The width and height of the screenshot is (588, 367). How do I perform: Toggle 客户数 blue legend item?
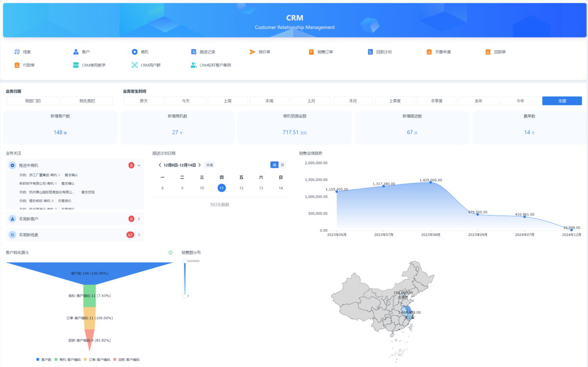click(x=45, y=360)
